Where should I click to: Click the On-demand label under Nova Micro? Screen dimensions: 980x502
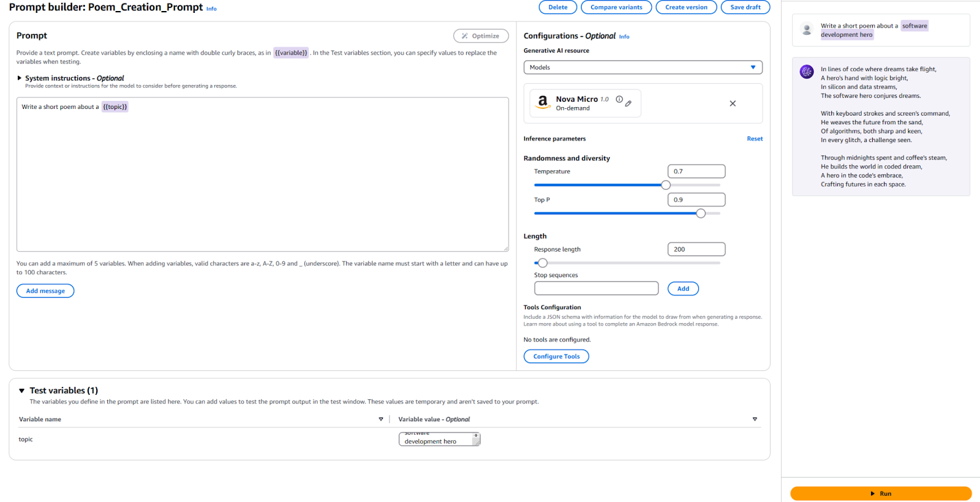tap(573, 108)
